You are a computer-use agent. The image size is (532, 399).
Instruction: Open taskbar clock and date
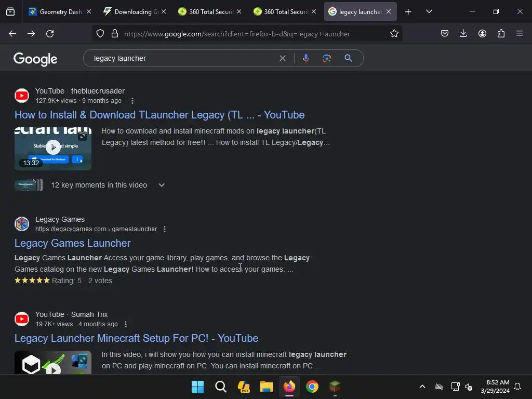coord(495,387)
